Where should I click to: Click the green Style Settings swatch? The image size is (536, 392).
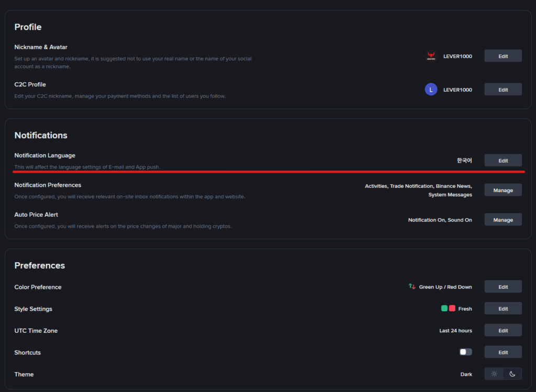coord(444,308)
